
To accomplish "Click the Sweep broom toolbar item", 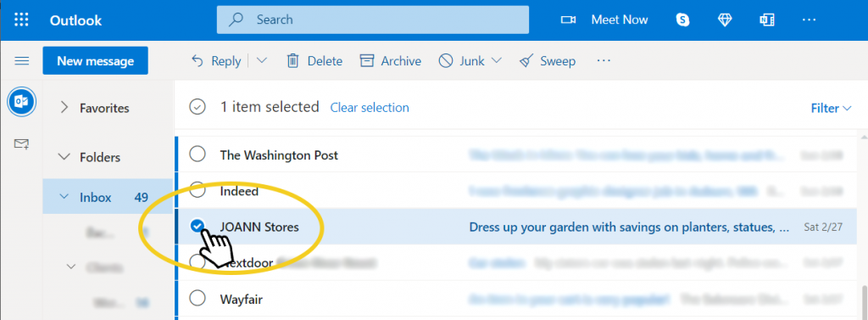I will coord(548,61).
